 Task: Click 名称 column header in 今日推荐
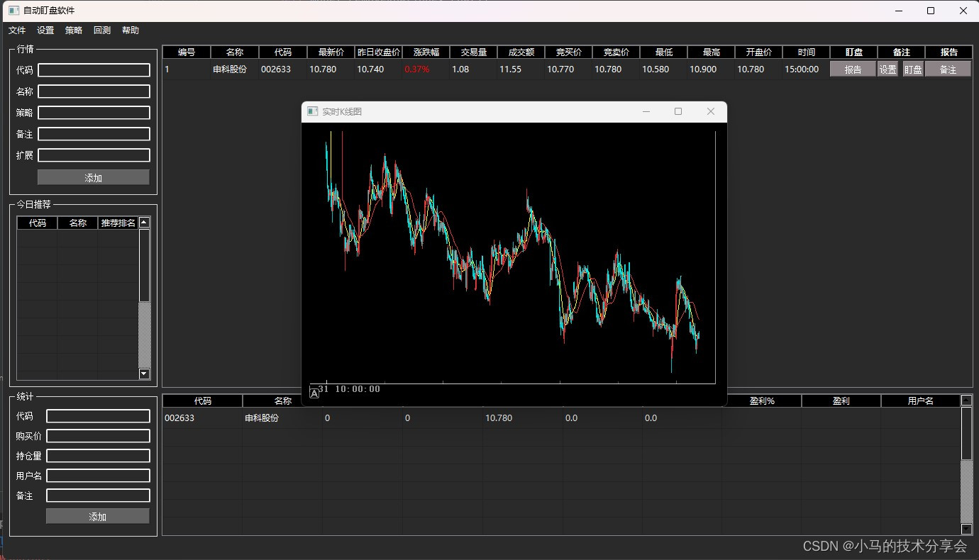(78, 223)
